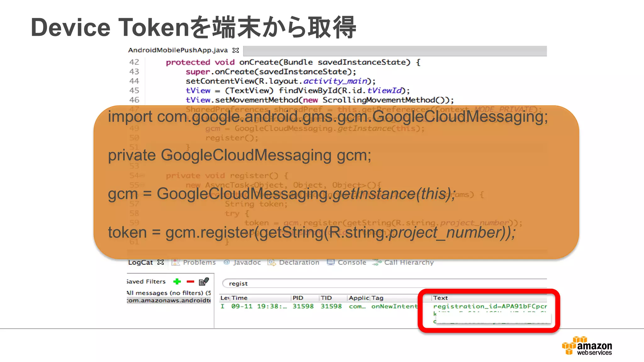Click setMovementMethod line 46 in editor
Viewport: 644px width, 362px height.
point(320,100)
